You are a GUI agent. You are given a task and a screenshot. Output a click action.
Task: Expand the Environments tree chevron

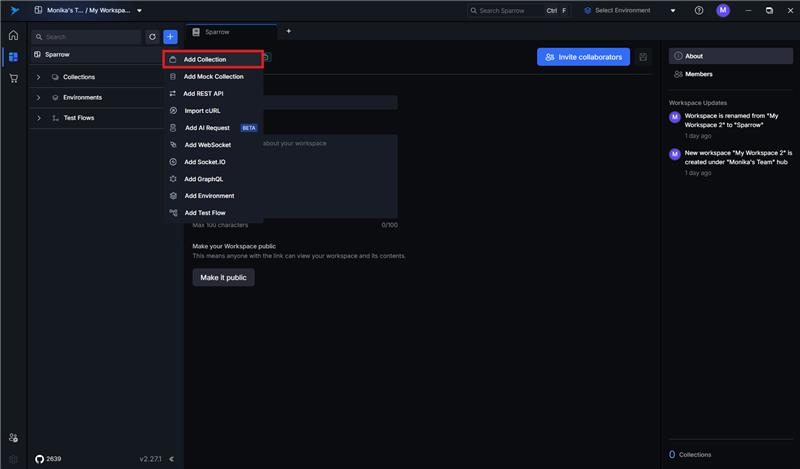pos(38,97)
